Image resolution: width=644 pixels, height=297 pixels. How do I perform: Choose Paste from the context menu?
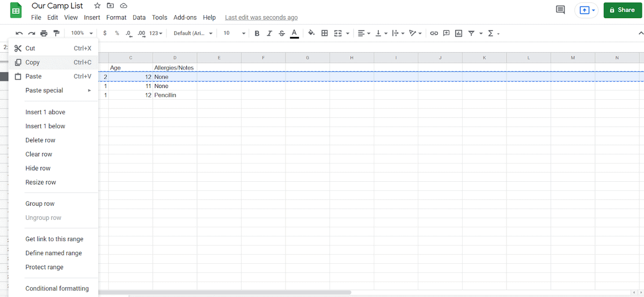tap(54, 77)
